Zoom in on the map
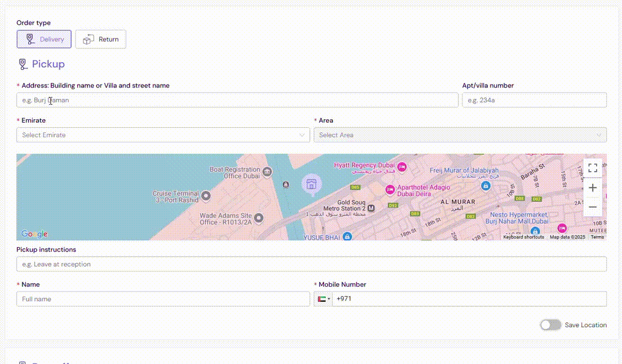This screenshot has height=364, width=622. coord(593,188)
